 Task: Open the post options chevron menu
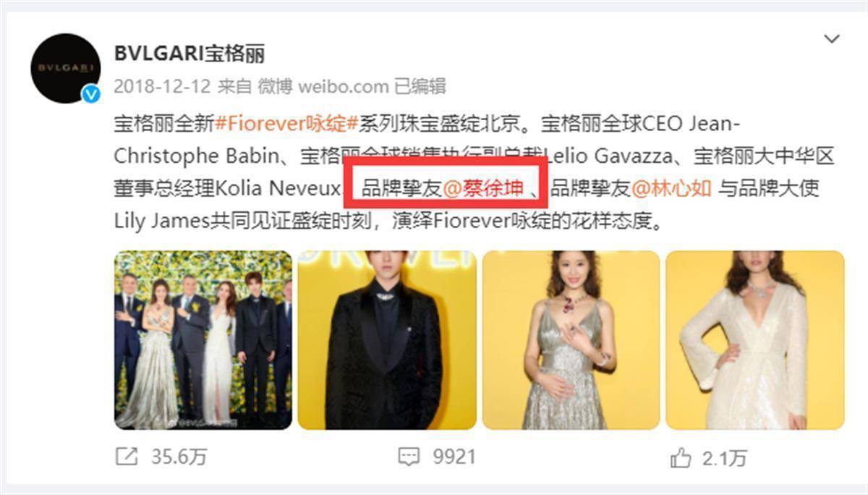[832, 38]
